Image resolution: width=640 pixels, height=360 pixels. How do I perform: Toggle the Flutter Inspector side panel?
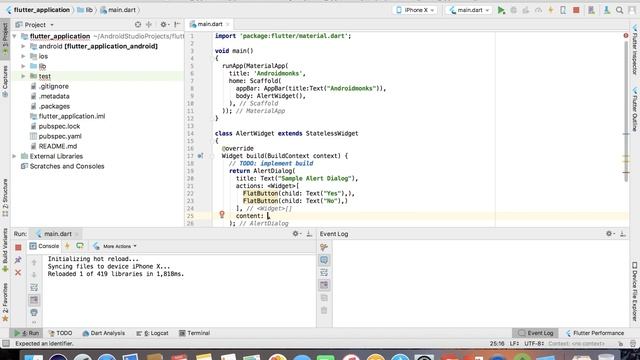(635, 50)
